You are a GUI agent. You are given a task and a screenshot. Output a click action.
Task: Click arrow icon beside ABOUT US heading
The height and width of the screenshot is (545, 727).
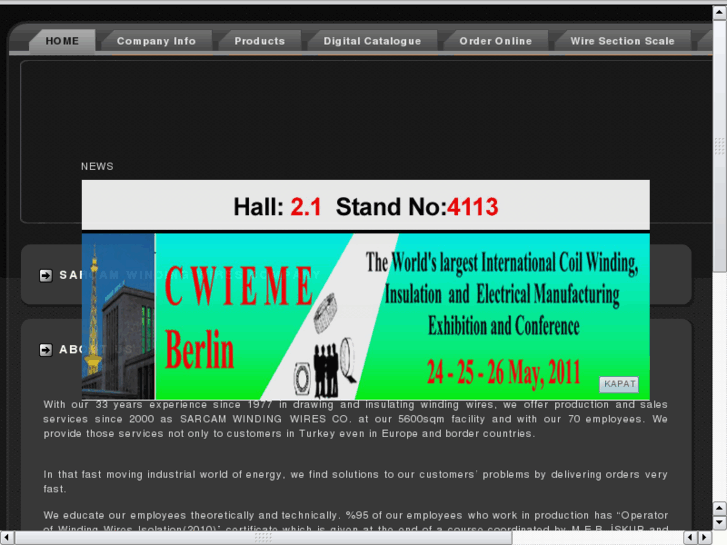[x=45, y=350]
